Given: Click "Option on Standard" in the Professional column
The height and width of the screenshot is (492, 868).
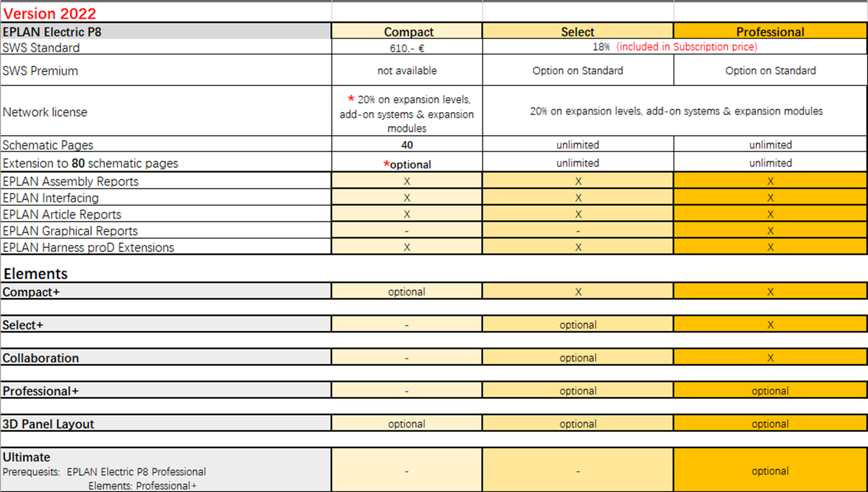Looking at the screenshot, I should tap(771, 71).
